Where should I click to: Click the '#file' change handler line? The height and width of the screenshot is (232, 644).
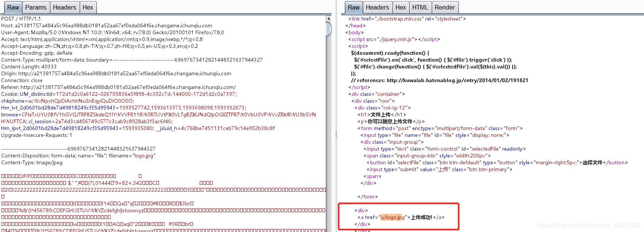436,67
